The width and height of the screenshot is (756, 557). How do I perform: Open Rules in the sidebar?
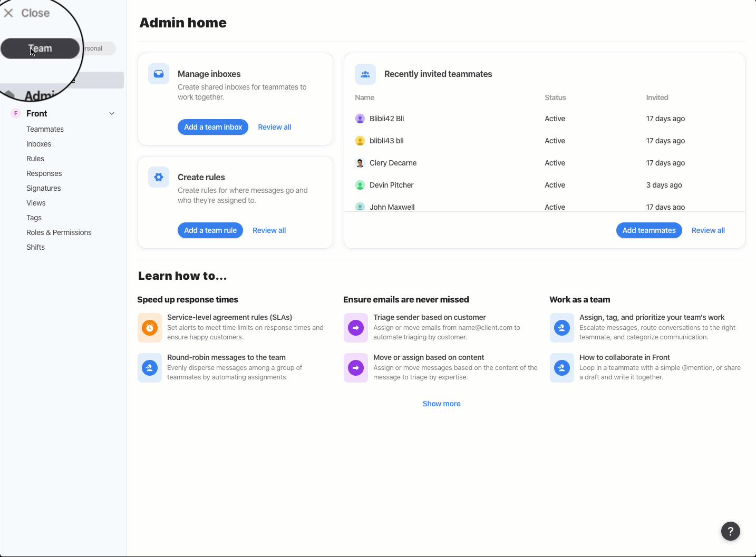(35, 159)
